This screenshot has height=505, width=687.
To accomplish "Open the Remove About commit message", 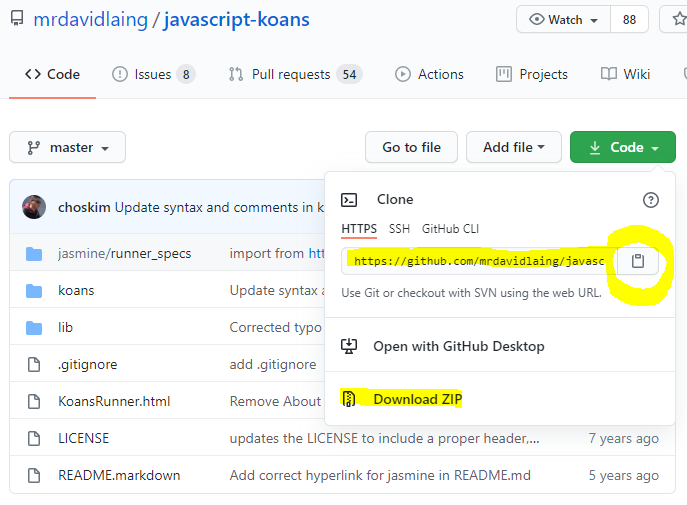I will click(276, 401).
